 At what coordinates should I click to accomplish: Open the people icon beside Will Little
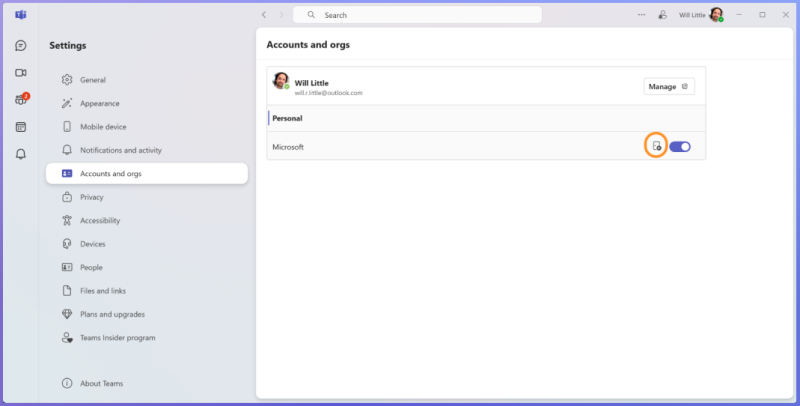662,15
